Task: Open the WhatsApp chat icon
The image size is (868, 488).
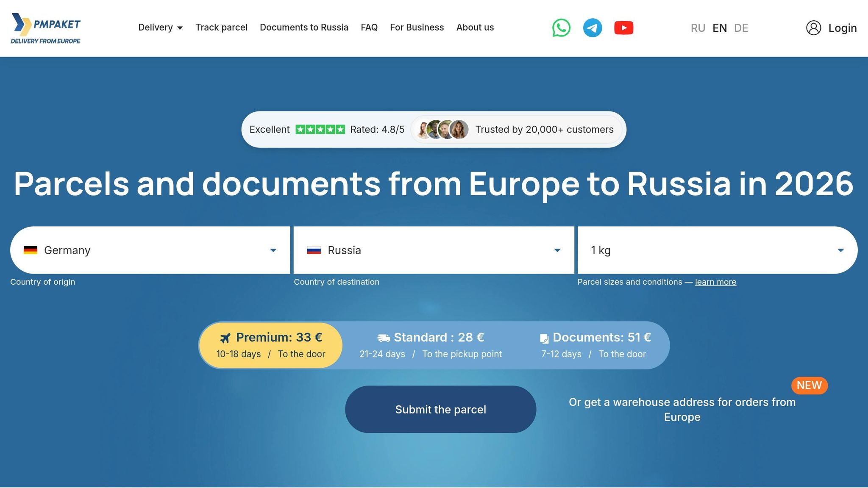Action: [x=561, y=28]
